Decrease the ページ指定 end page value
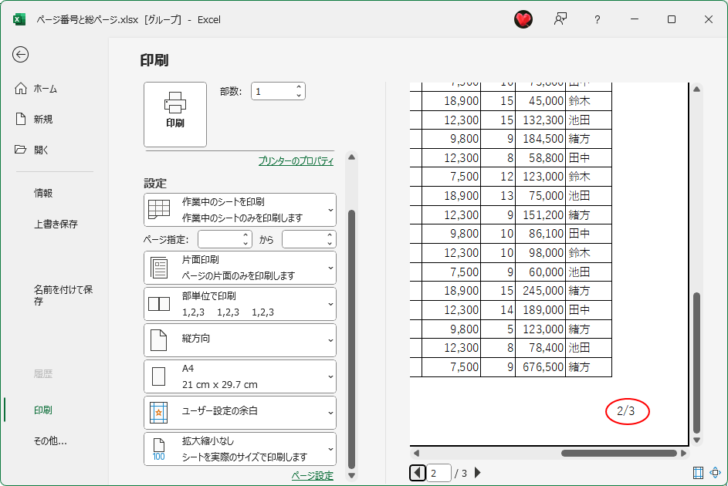The width and height of the screenshot is (728, 486). click(x=330, y=244)
